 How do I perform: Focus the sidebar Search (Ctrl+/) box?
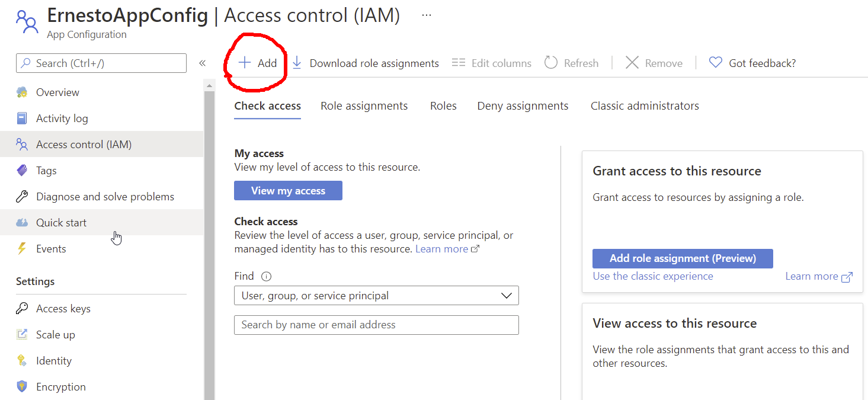[101, 63]
